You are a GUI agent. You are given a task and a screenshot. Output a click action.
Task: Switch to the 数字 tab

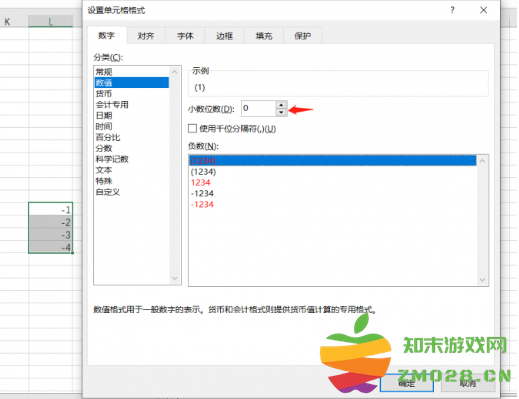pos(107,35)
